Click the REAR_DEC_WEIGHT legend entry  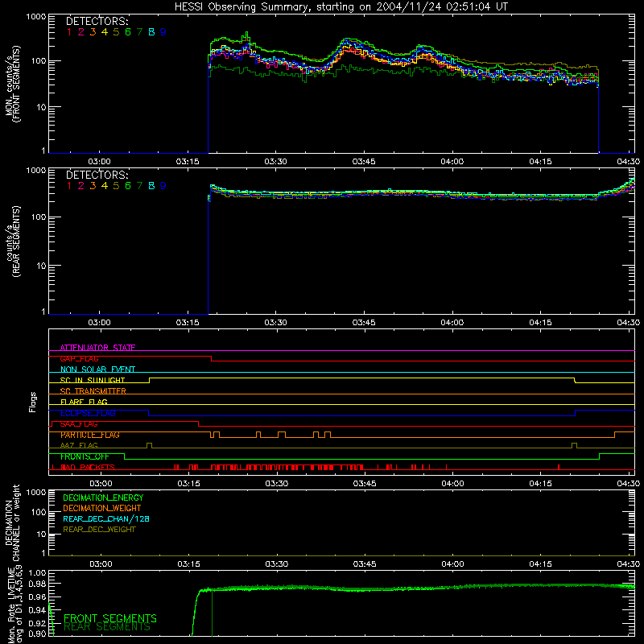point(99,530)
